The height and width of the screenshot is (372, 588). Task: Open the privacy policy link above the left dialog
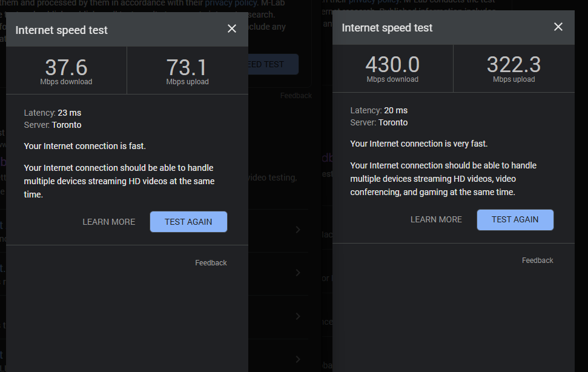231,3
